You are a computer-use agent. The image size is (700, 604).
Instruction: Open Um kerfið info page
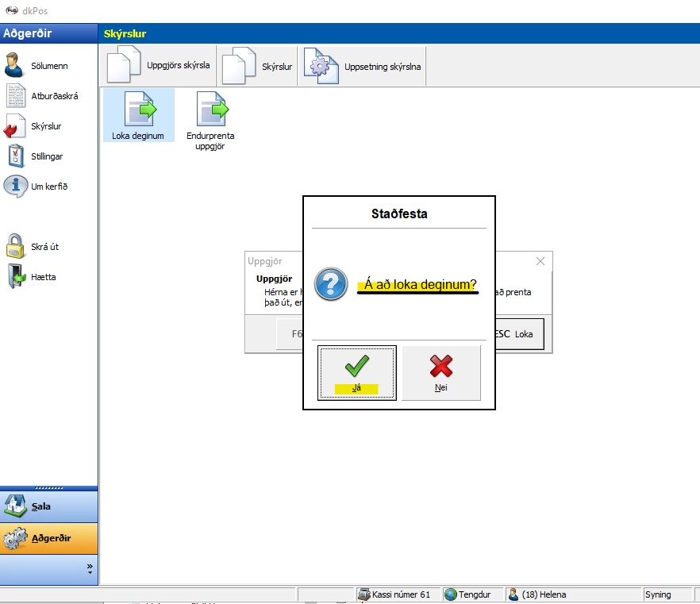point(48,187)
